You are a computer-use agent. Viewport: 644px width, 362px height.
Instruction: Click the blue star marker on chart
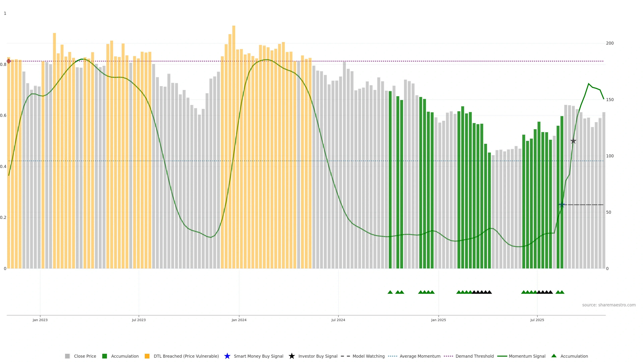562,205
